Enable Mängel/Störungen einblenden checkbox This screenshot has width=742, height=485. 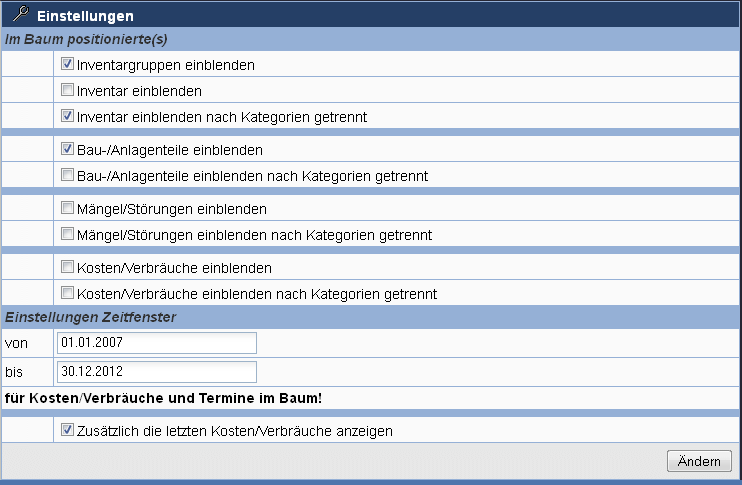tap(67, 209)
